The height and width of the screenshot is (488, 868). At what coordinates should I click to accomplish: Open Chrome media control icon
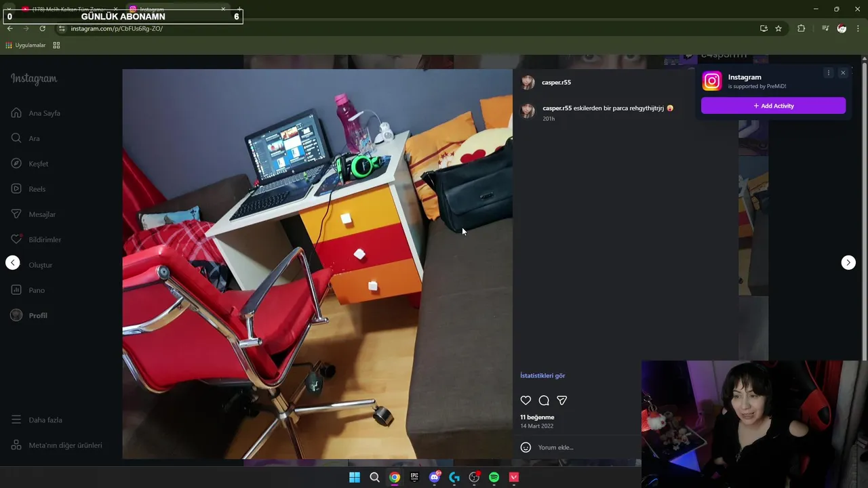point(825,28)
